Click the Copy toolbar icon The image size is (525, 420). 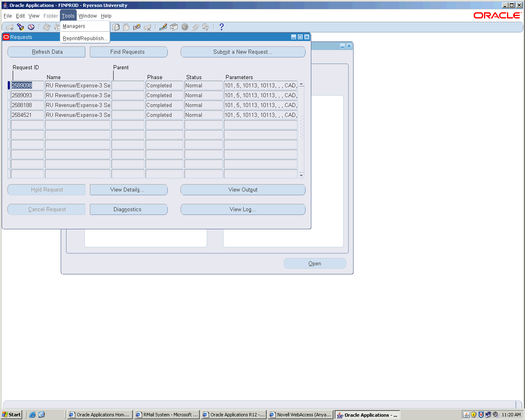pyautogui.click(x=116, y=27)
